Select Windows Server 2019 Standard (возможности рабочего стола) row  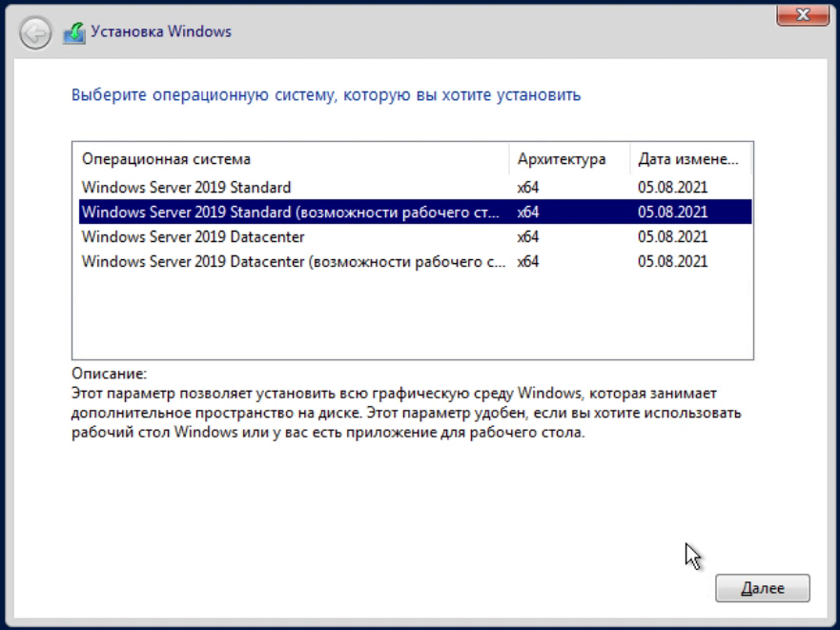point(415,213)
